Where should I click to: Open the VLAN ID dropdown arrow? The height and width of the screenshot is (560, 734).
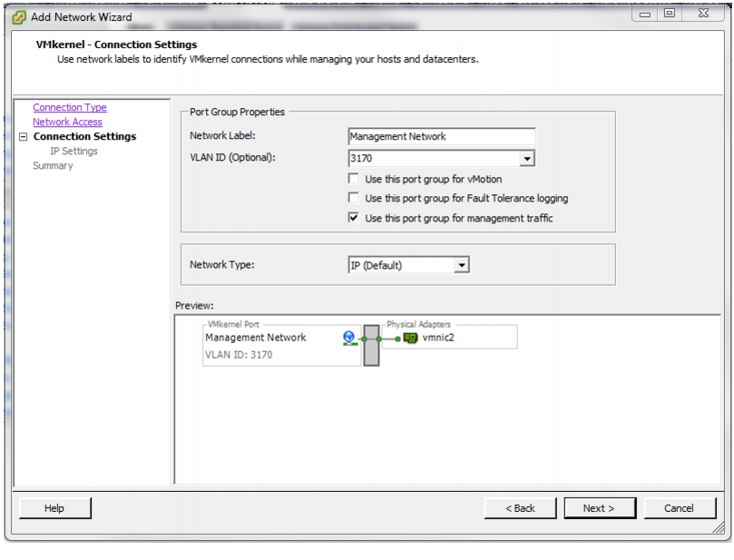pyautogui.click(x=527, y=158)
